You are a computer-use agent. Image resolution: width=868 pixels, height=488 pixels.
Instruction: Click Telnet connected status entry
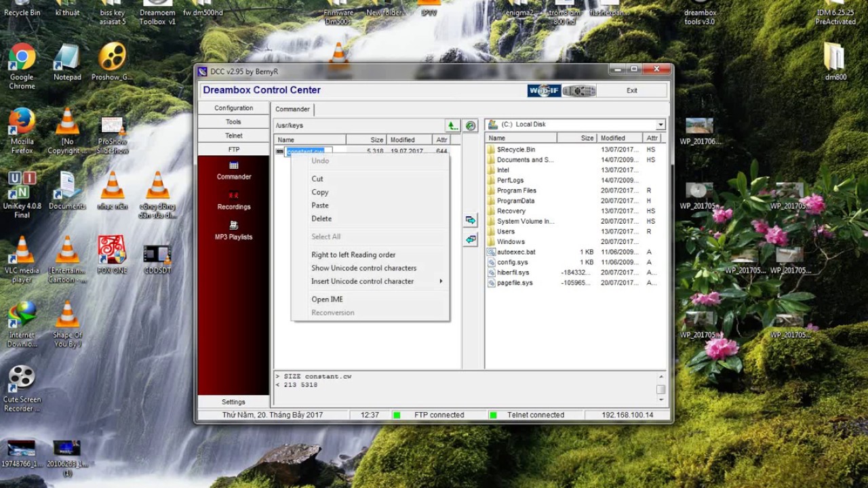(535, 415)
